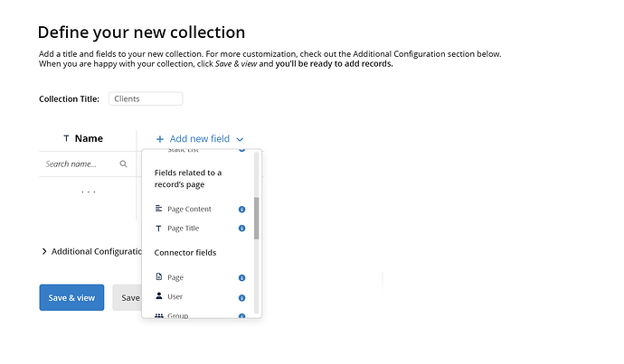Click the Collection Title input box

(145, 98)
